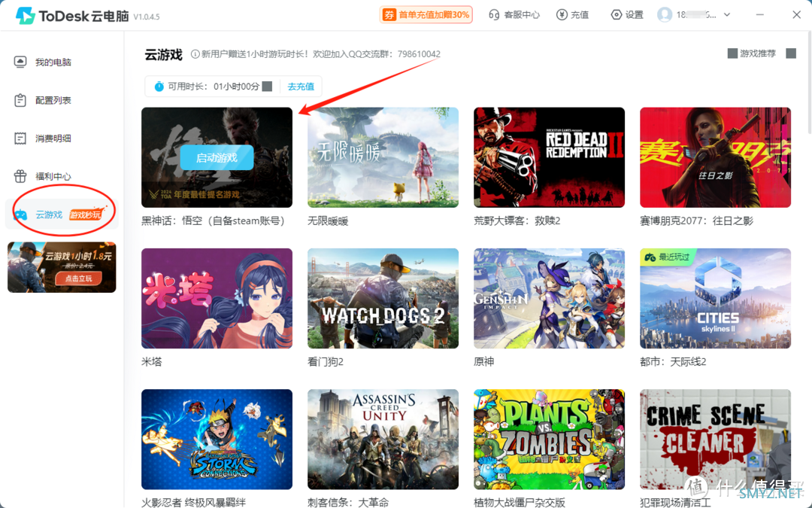Open 福利中心 gift icon in sidebar
Screen dimensions: 812x508
[x=20, y=176]
